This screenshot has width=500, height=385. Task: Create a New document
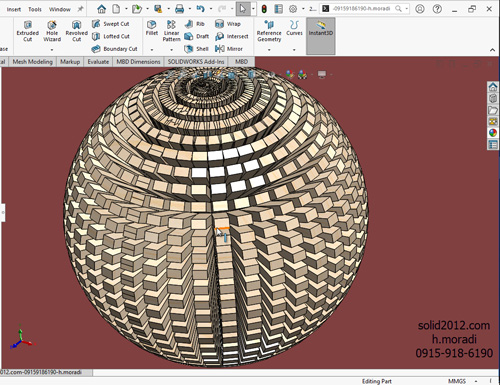[x=116, y=9]
